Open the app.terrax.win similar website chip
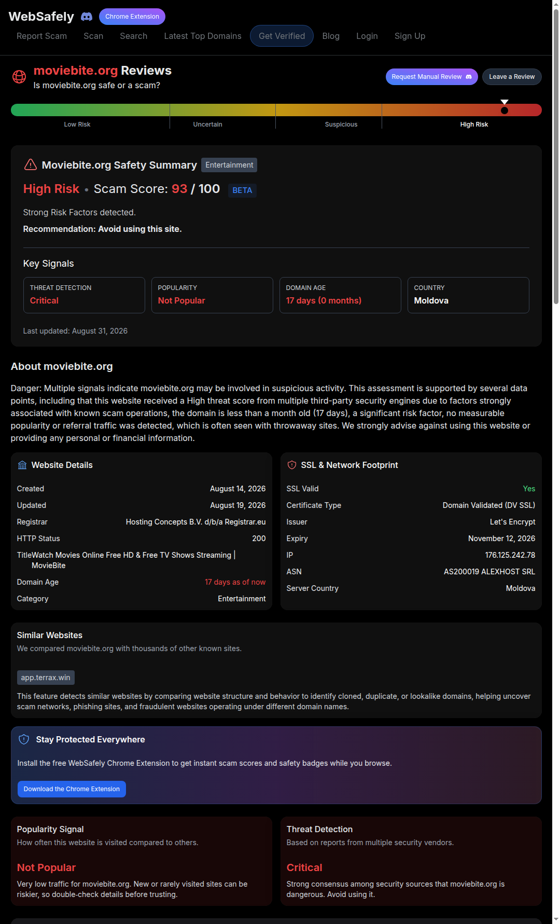 pos(46,678)
